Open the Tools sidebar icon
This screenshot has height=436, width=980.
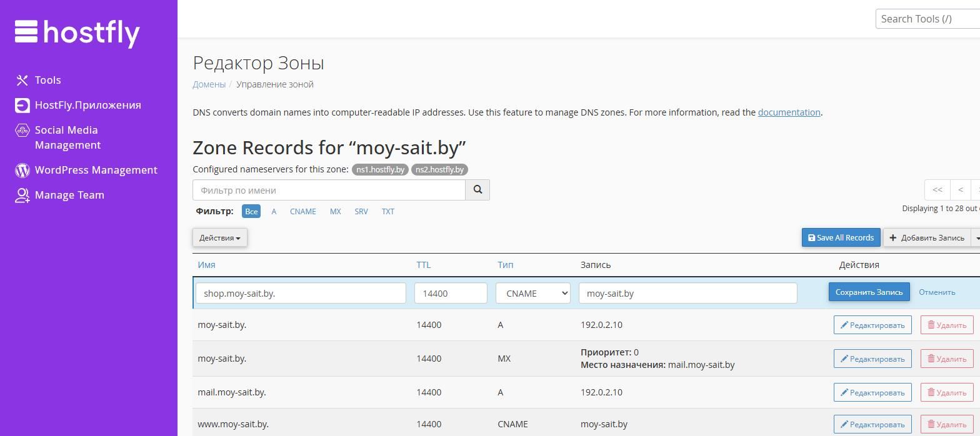(22, 80)
